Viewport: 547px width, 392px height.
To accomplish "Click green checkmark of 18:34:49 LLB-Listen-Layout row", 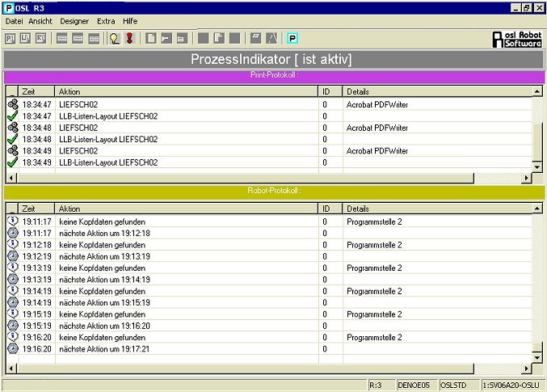I will (13, 162).
